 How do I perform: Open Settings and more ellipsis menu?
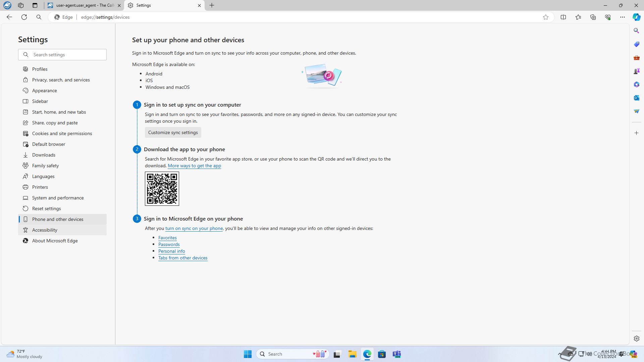[622, 17]
